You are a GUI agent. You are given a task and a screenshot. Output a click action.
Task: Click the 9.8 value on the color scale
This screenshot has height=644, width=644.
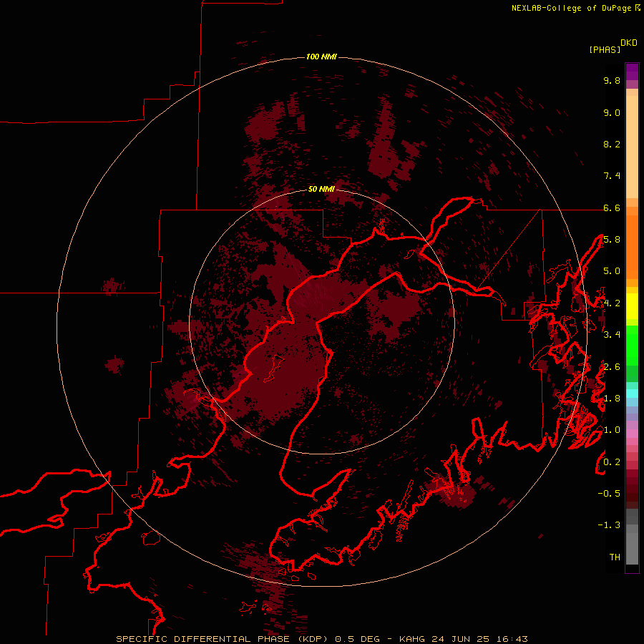coord(612,80)
